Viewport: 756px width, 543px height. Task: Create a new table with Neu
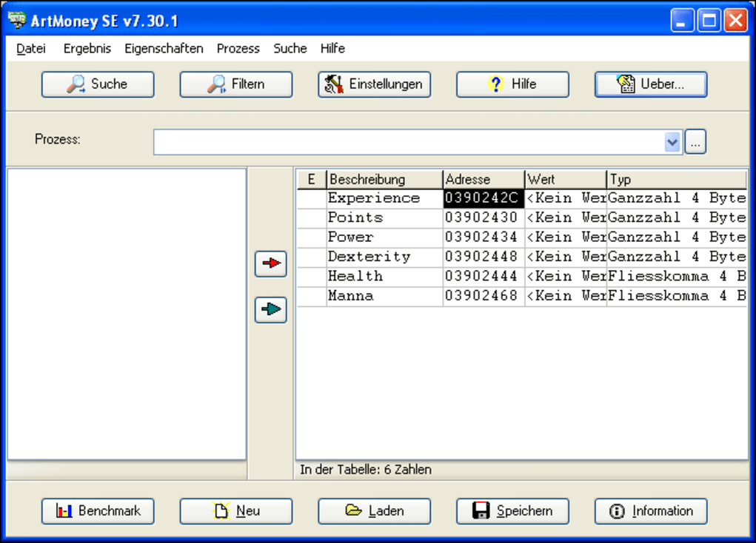[x=235, y=510]
